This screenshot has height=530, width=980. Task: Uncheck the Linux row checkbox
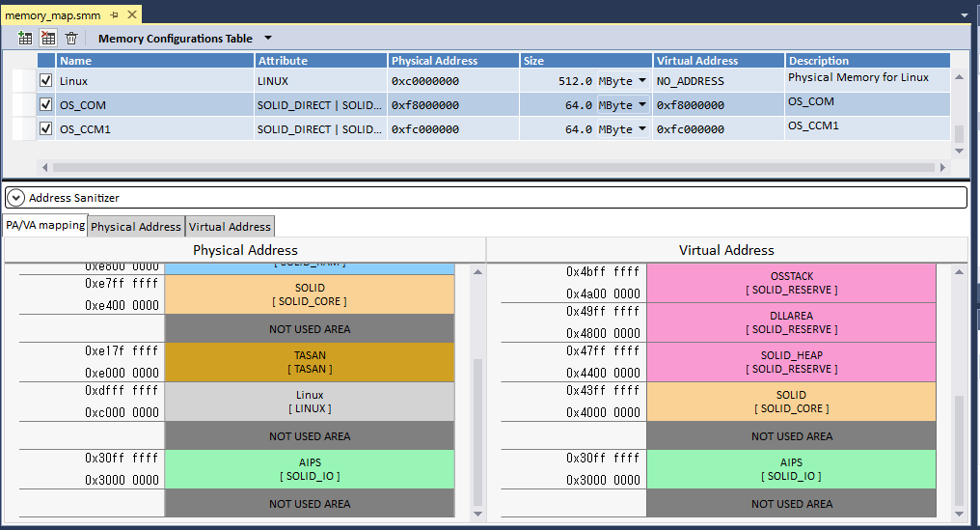point(45,81)
